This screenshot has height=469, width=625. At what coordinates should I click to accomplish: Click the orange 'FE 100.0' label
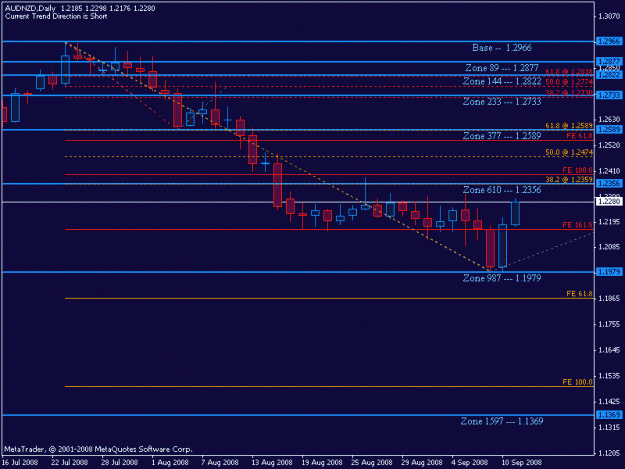point(577,382)
